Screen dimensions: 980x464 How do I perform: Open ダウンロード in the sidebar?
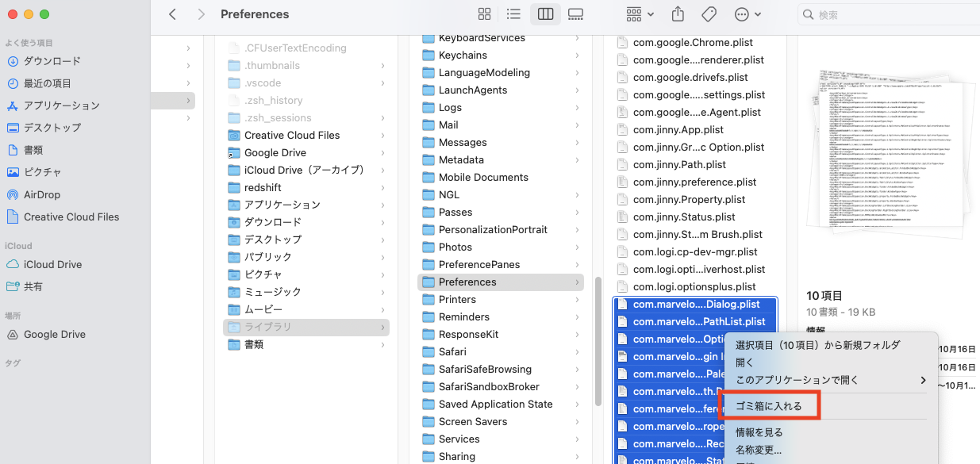point(52,61)
